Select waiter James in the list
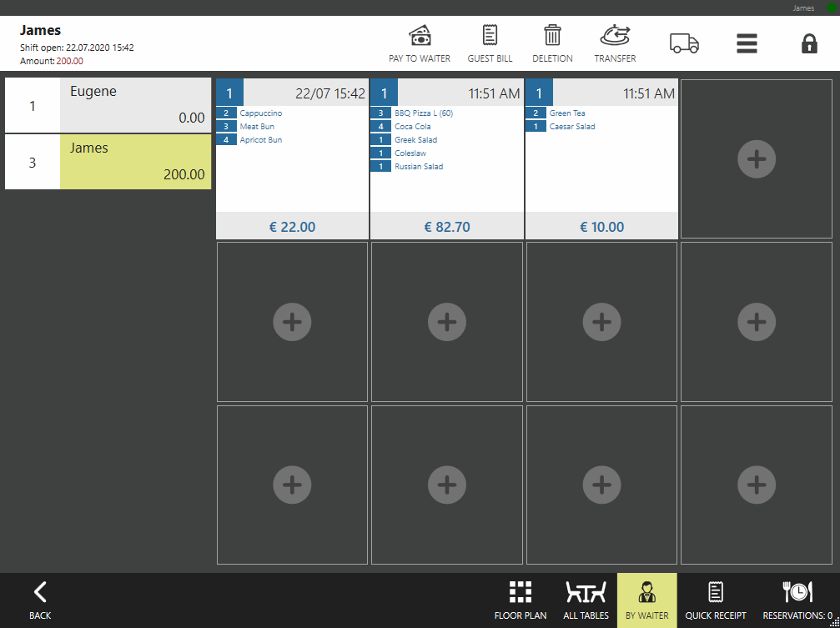 click(108, 162)
